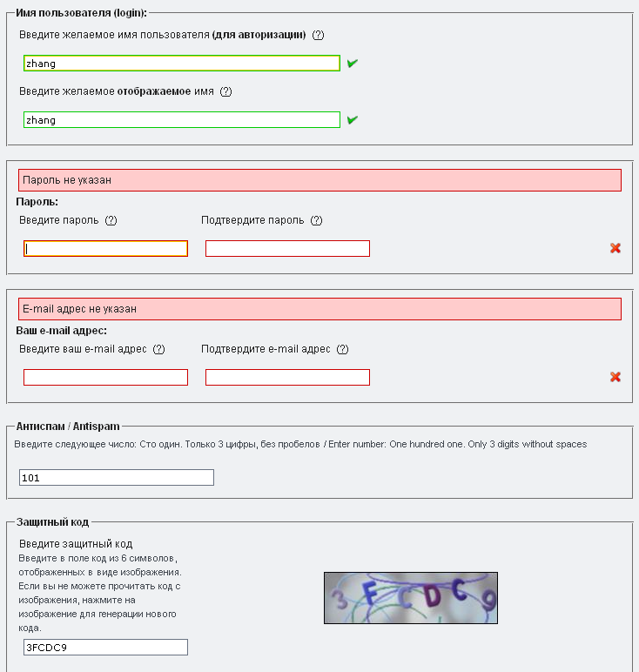Click help icon beside 'Введите ваш e-mail адрес'
639x672 pixels.
tap(158, 349)
